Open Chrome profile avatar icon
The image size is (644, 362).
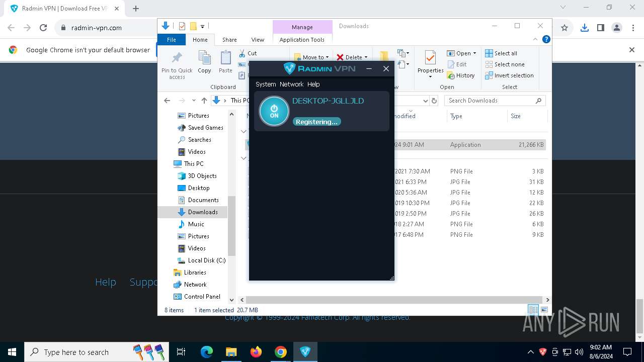(x=617, y=28)
